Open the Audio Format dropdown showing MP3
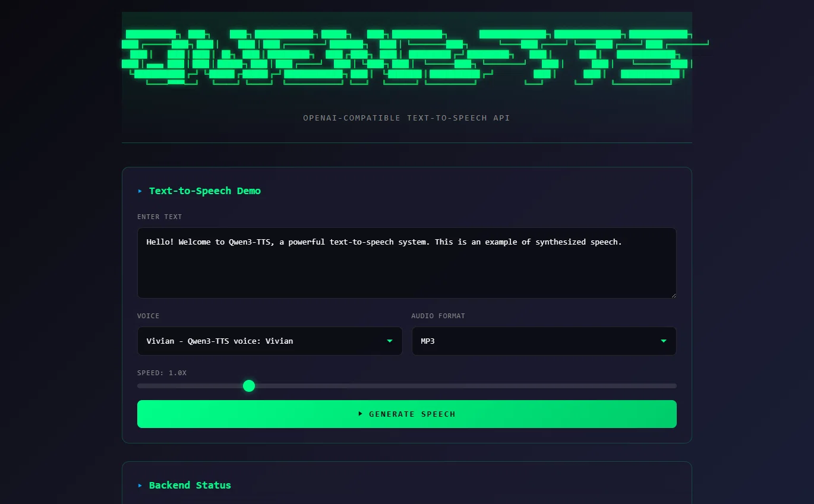814x504 pixels. tap(544, 341)
